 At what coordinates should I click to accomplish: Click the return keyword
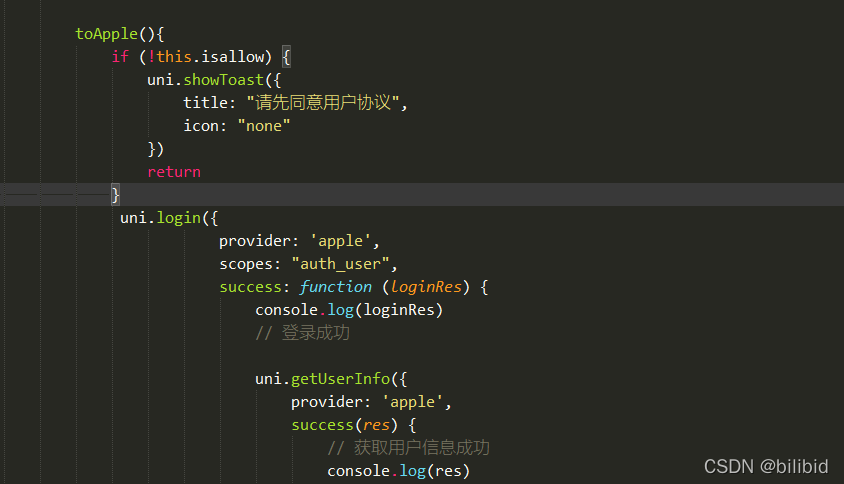pyautogui.click(x=174, y=172)
